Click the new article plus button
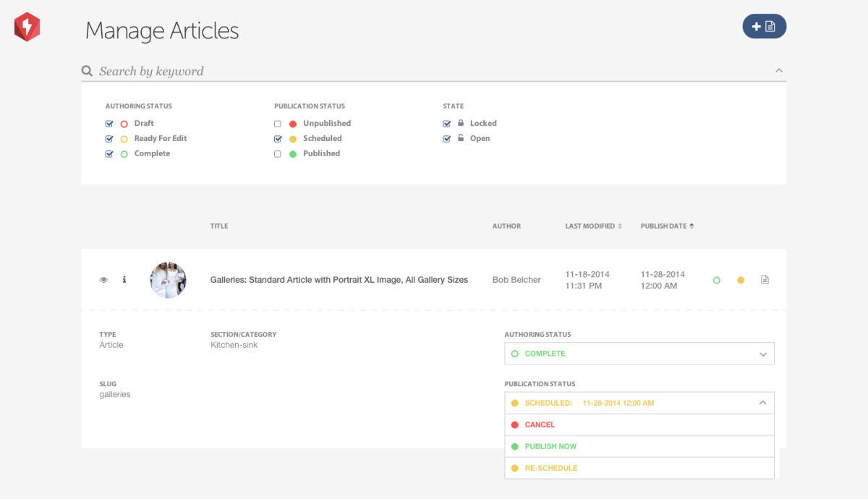The image size is (868, 499). point(764,27)
